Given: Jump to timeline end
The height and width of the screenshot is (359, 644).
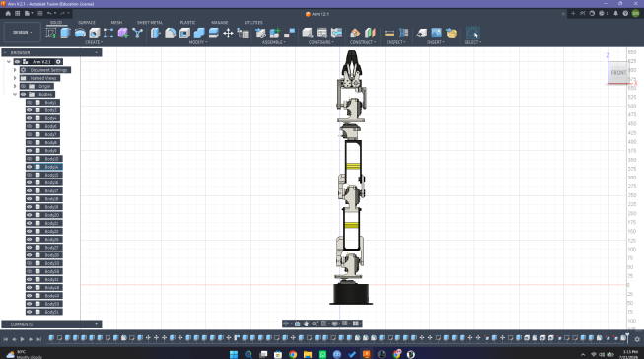Looking at the screenshot, I should (x=39, y=339).
